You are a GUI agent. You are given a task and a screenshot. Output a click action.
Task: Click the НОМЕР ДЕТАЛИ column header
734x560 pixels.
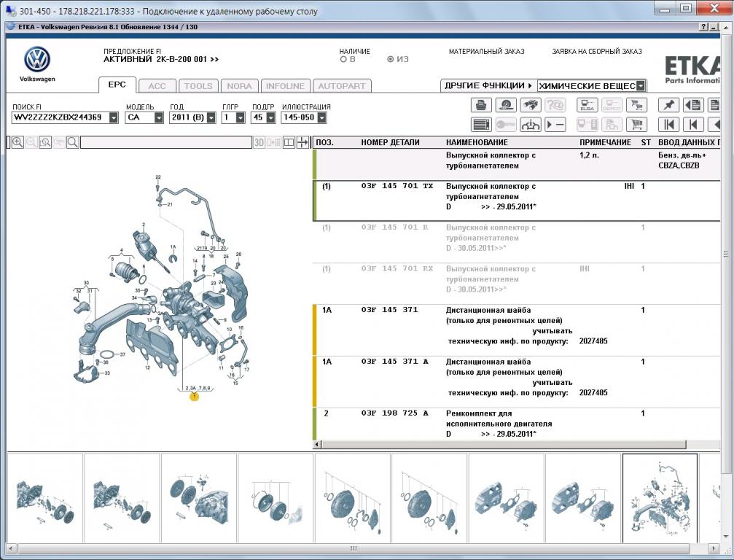[x=390, y=142]
